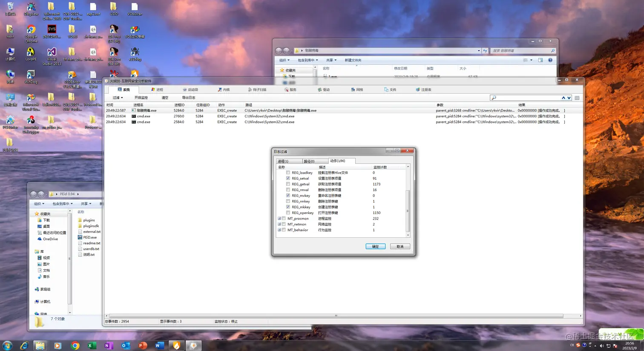644x351 pixels.
Task: Open 包含到库中 dropdown in PEid 0.94 explorer
Action: (63, 204)
